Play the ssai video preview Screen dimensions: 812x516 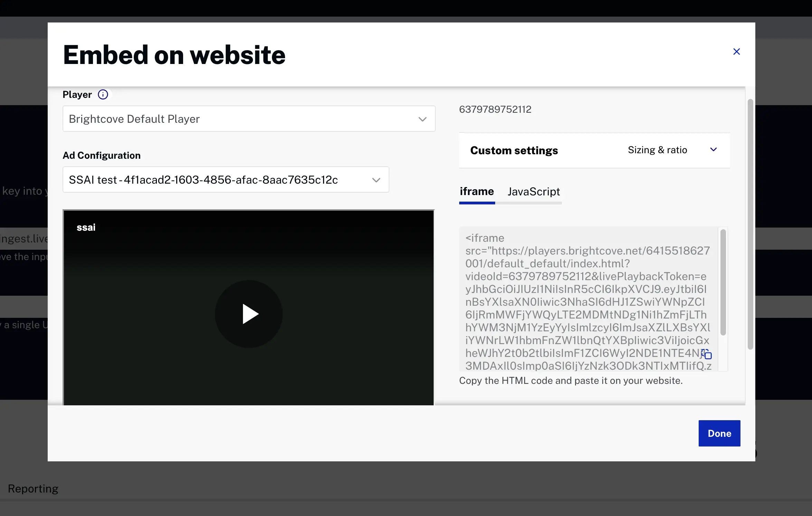click(249, 314)
